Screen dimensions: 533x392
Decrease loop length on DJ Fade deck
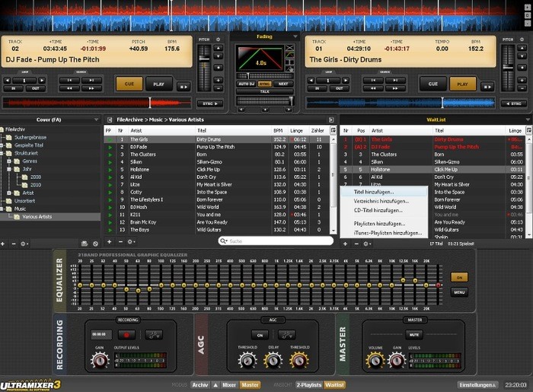tap(8, 81)
